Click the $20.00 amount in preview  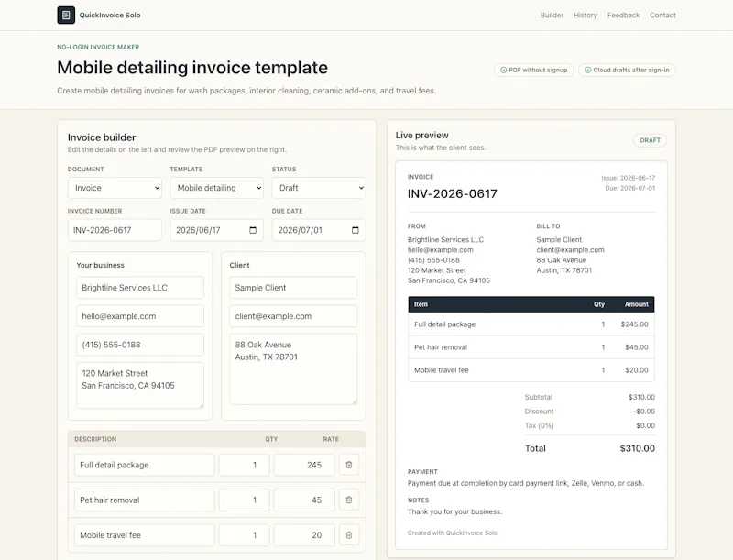coord(636,369)
